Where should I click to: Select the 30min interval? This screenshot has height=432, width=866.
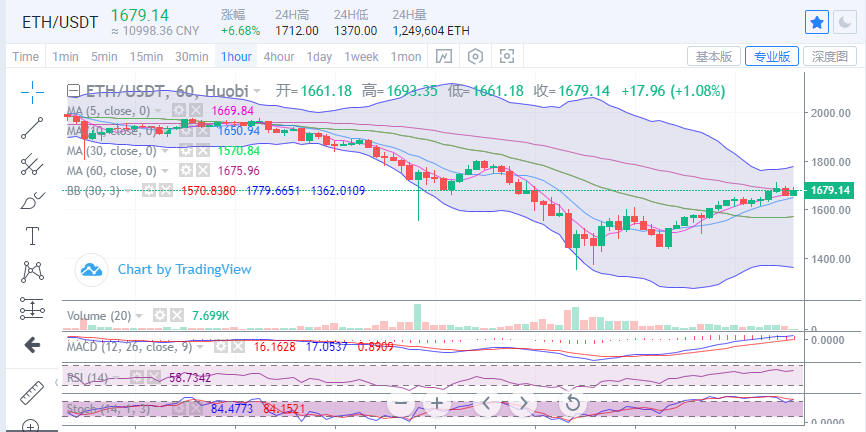[x=192, y=56]
